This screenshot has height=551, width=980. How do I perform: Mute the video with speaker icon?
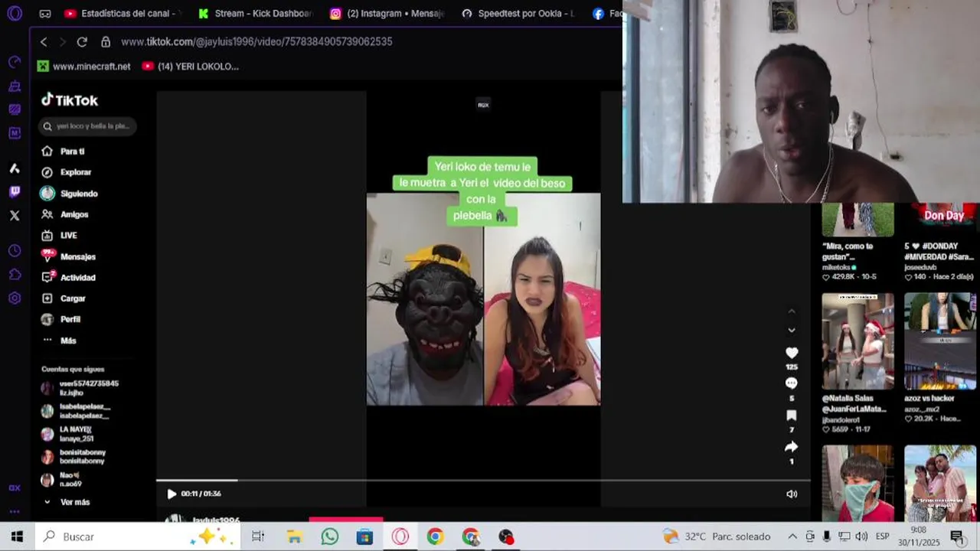click(792, 494)
